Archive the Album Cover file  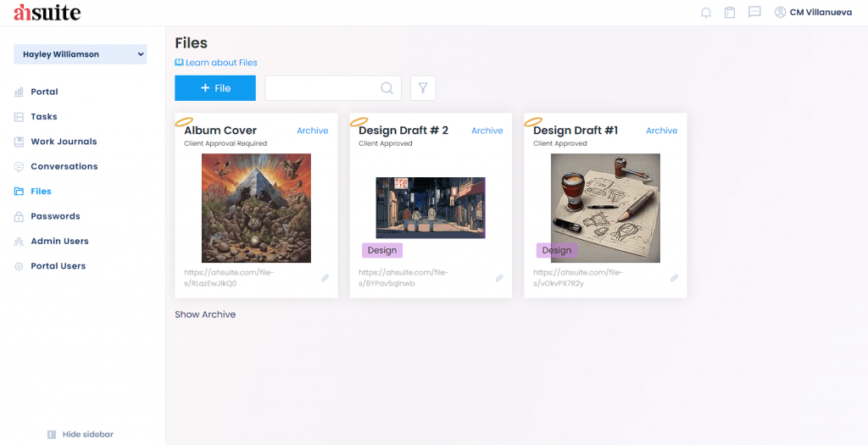(312, 131)
